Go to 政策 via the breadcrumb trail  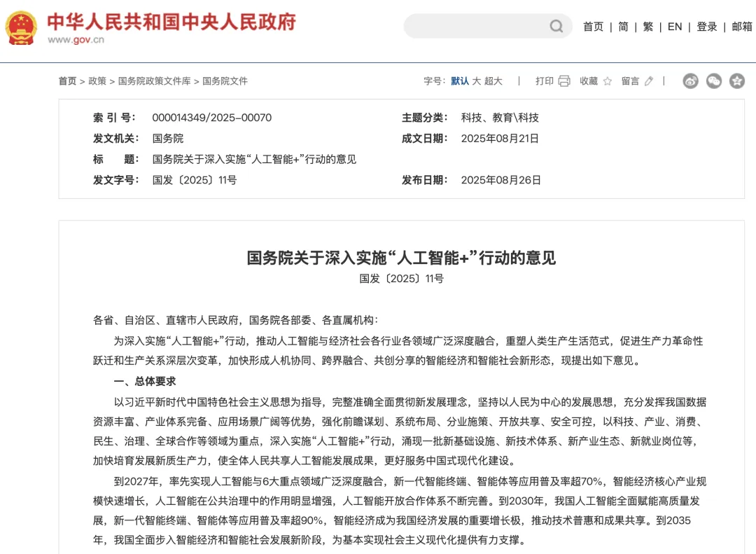click(97, 81)
